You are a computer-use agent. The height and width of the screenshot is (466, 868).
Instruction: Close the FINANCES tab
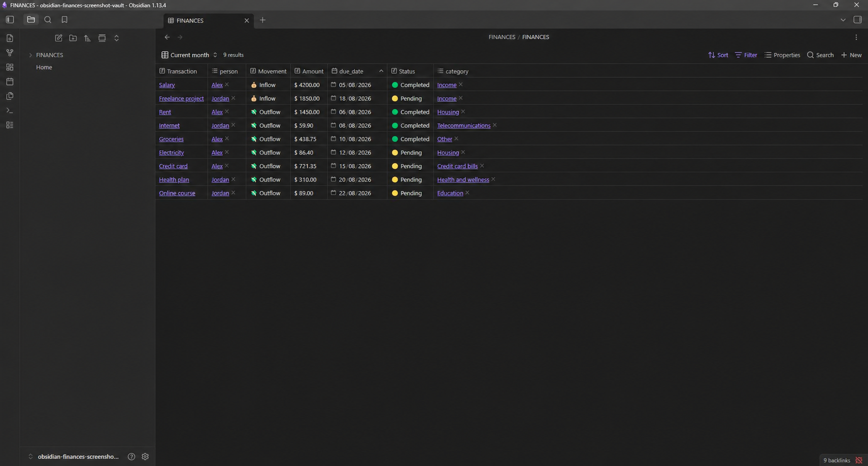click(247, 21)
